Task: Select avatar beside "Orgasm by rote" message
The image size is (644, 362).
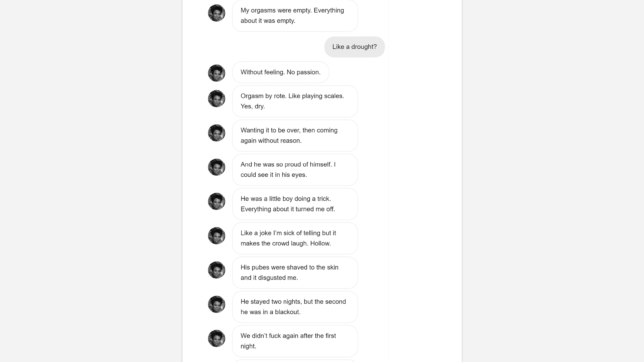Action: [217, 99]
